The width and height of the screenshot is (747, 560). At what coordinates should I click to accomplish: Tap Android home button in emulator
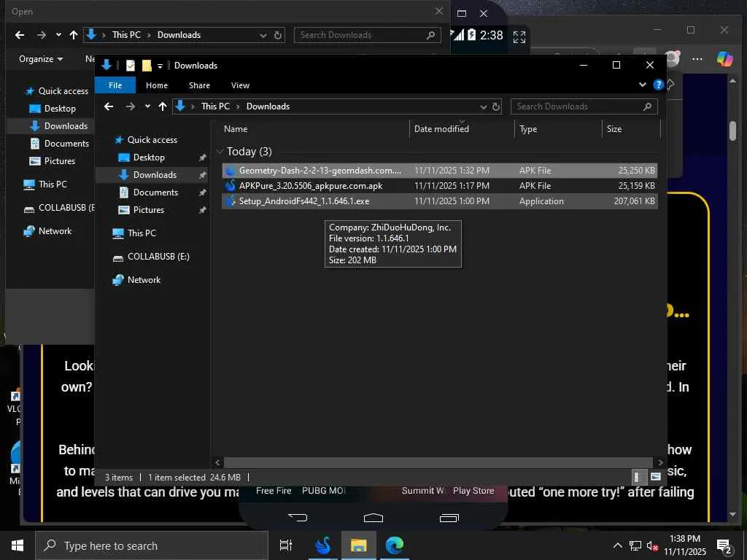pos(373,518)
